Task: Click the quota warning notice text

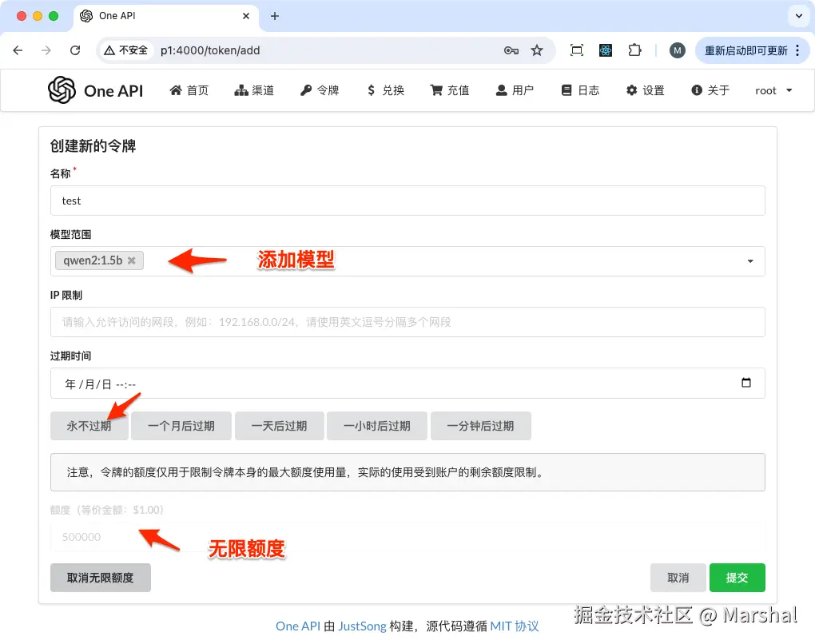Action: point(305,472)
